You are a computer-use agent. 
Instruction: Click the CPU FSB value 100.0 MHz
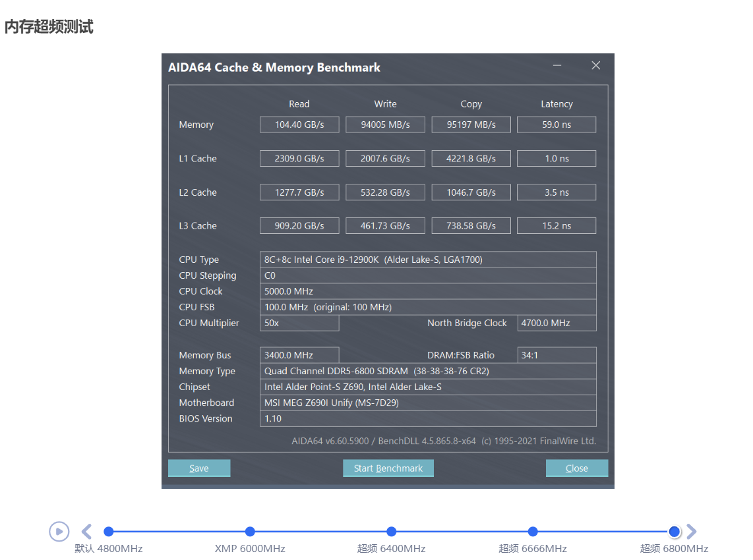[428, 307]
